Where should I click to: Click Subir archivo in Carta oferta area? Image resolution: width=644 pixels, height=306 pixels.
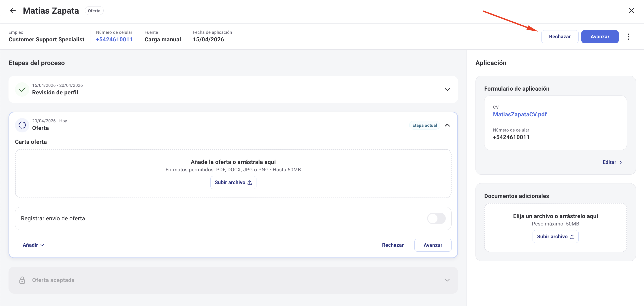(233, 183)
